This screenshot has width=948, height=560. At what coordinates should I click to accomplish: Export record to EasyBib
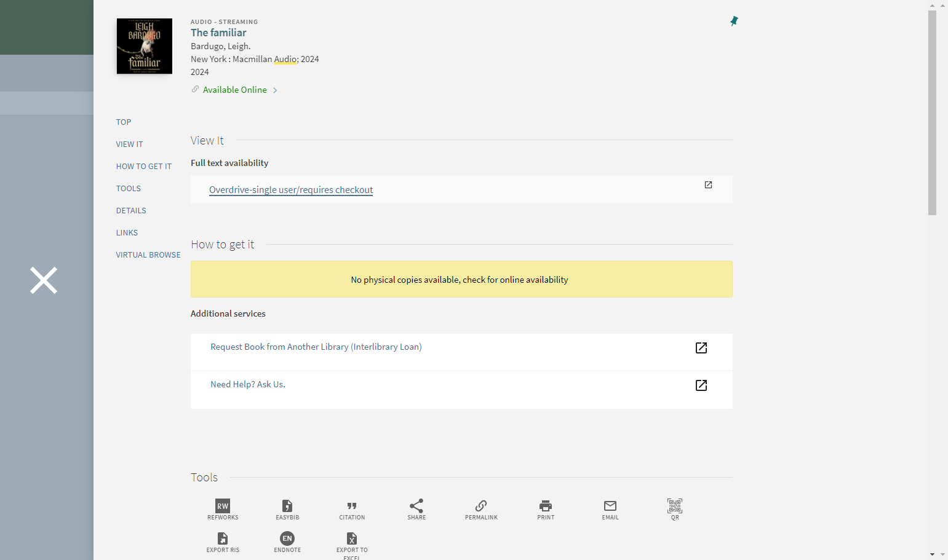tap(287, 510)
